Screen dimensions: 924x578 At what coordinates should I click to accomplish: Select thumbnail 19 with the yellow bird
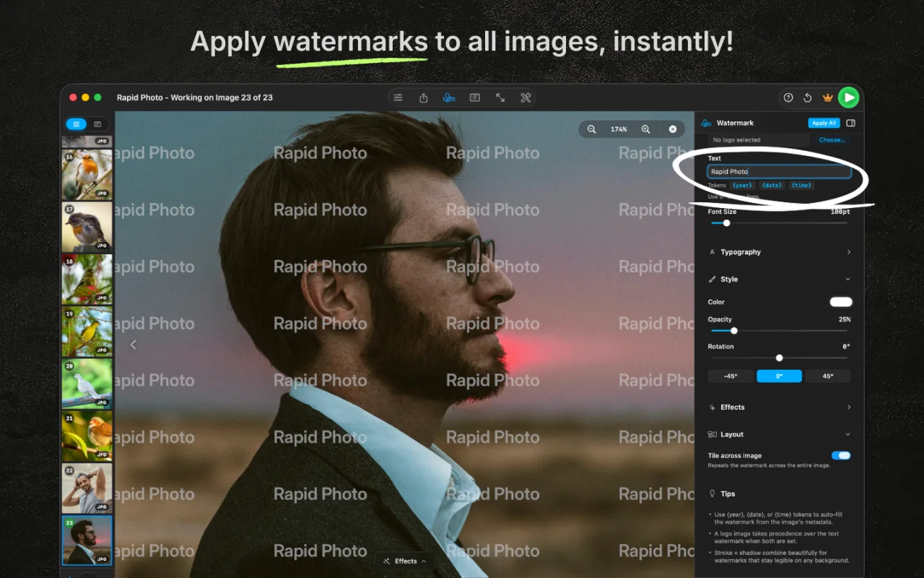click(x=87, y=332)
